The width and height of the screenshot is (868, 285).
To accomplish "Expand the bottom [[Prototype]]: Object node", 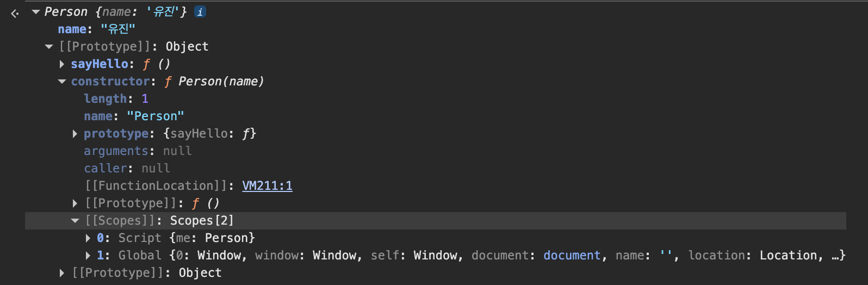I will click(x=62, y=273).
